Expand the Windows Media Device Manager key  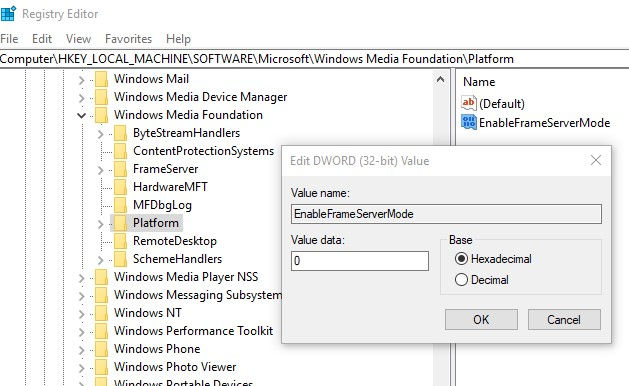coord(81,98)
